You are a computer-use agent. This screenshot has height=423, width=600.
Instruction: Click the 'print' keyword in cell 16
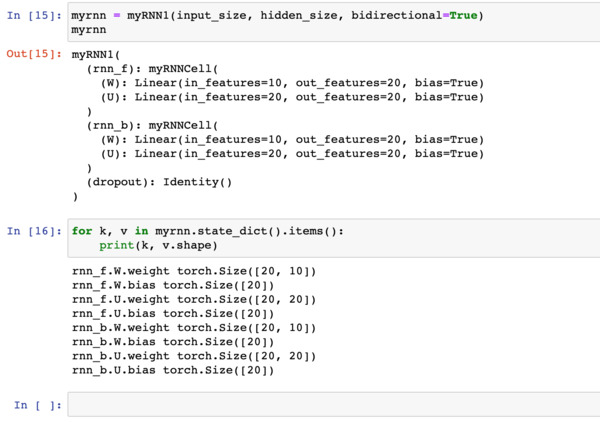pyautogui.click(x=117, y=246)
